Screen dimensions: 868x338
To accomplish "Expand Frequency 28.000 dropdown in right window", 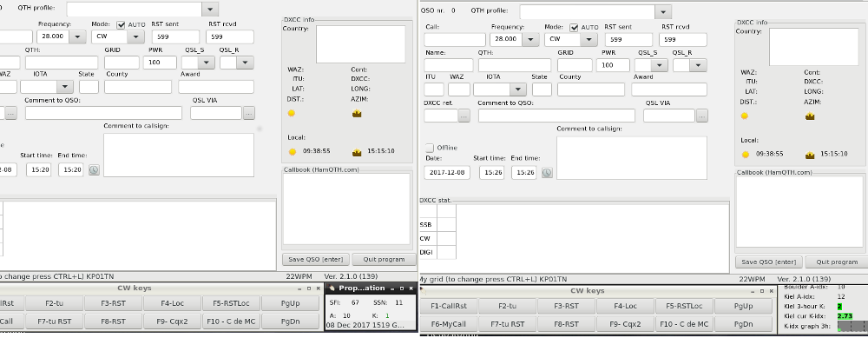I will pos(531,40).
